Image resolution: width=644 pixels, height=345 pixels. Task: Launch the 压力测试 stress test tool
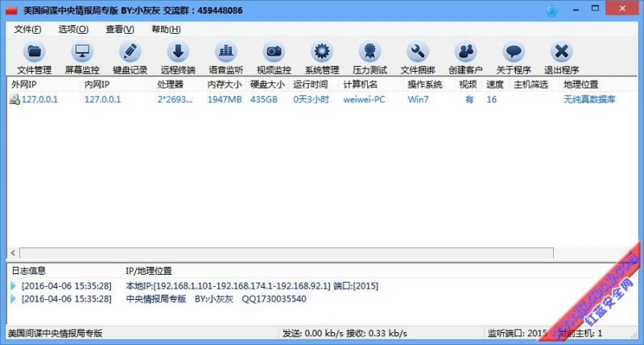pos(369,58)
